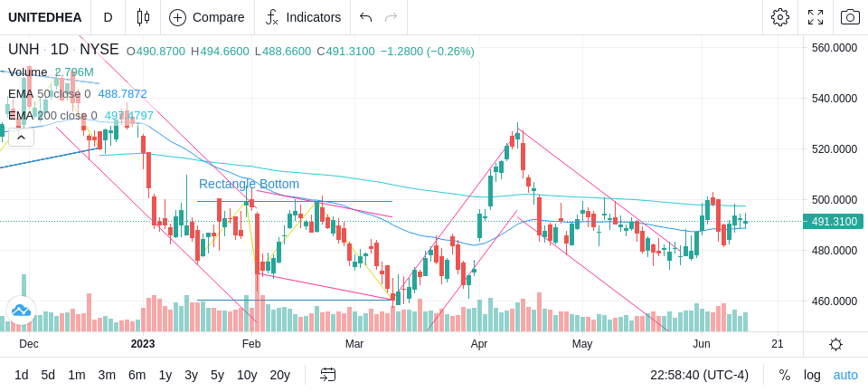
Task: Select the 1d time range
Action: pos(22,376)
